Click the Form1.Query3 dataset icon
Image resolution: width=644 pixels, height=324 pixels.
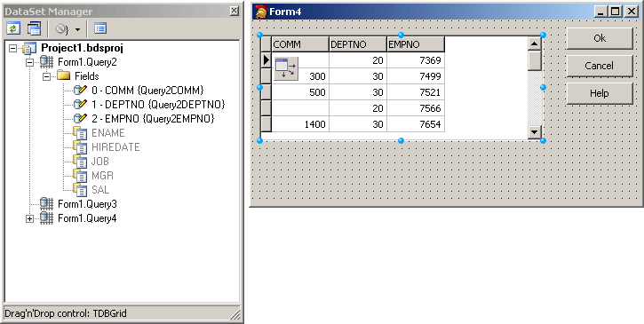tap(46, 204)
